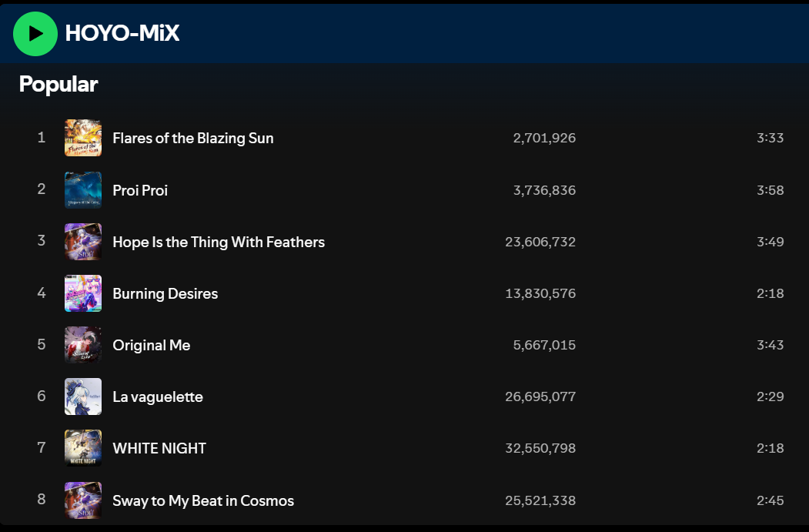Select the Proi Proi album cover

(x=83, y=190)
